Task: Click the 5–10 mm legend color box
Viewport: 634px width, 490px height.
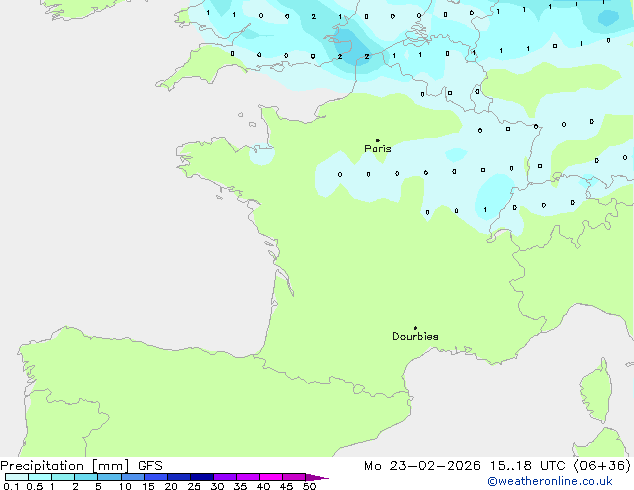Action: click(109, 477)
